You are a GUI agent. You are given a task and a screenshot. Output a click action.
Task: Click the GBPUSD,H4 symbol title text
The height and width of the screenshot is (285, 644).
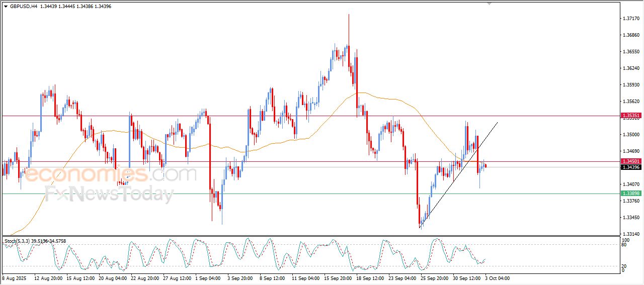(23, 7)
